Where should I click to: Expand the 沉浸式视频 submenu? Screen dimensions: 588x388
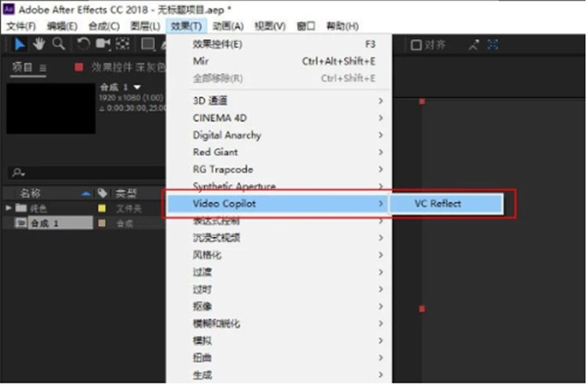tap(279, 238)
